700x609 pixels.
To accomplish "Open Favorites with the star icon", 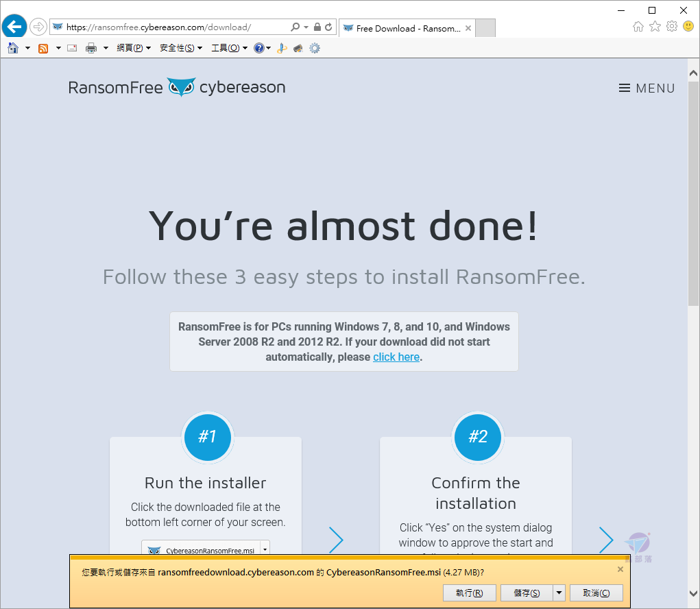I will [x=655, y=26].
